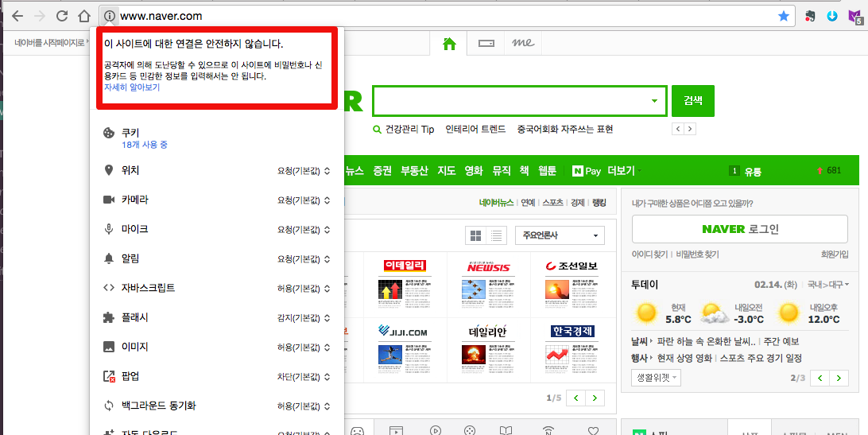Click the 비밀번호 찾기 link
The image size is (868, 435).
(698, 254)
